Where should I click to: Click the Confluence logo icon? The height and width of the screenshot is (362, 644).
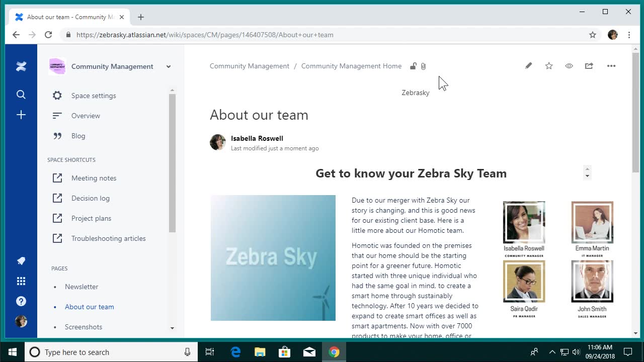pos(21,66)
